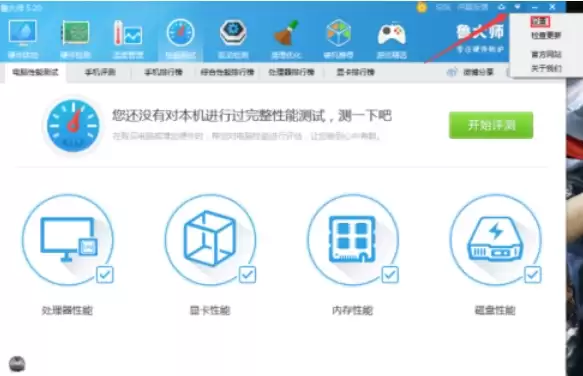Click the 显卡性能 label
The width and height of the screenshot is (583, 376).
coord(210,310)
